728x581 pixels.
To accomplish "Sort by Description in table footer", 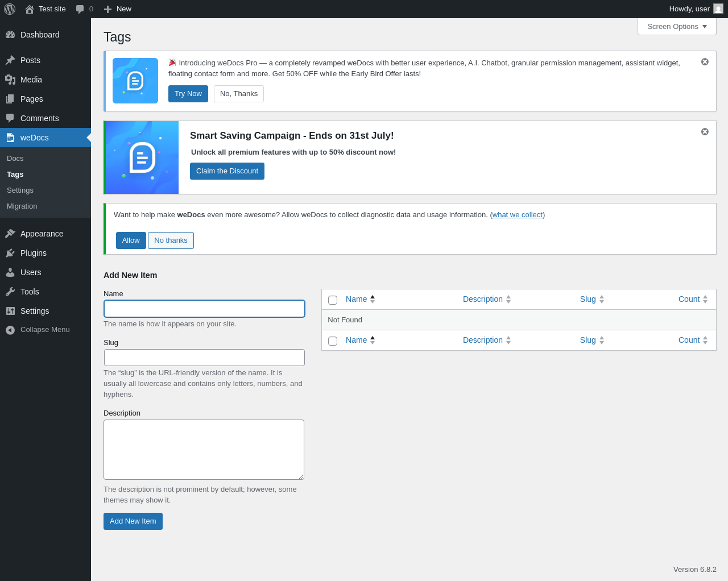I will coord(487,340).
